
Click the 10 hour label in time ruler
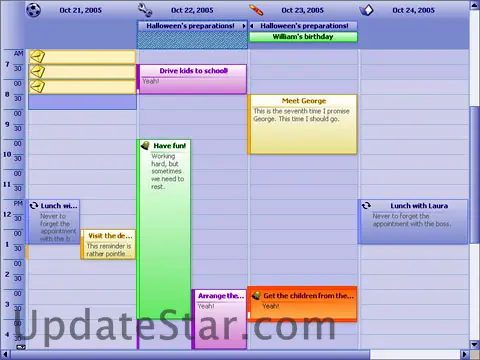click(x=7, y=154)
